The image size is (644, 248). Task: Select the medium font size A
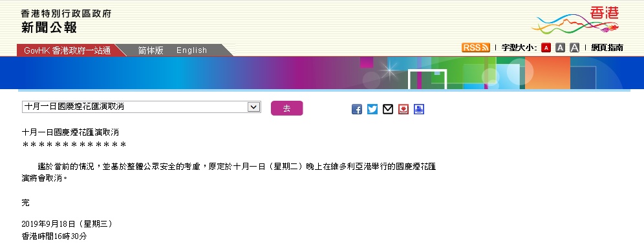click(x=560, y=48)
